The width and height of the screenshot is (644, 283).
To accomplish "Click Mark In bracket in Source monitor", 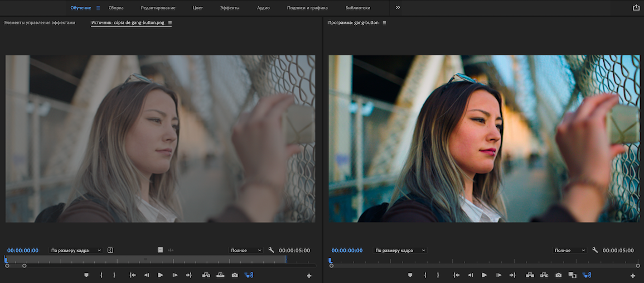I will 101,275.
